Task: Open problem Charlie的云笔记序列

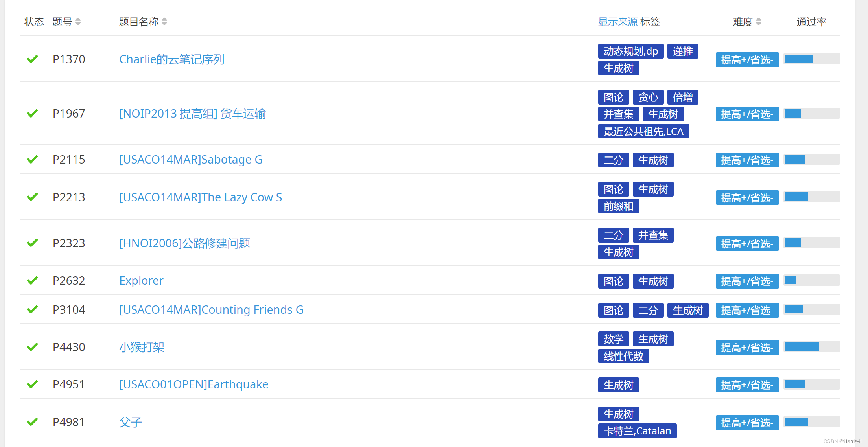Action: (x=171, y=59)
